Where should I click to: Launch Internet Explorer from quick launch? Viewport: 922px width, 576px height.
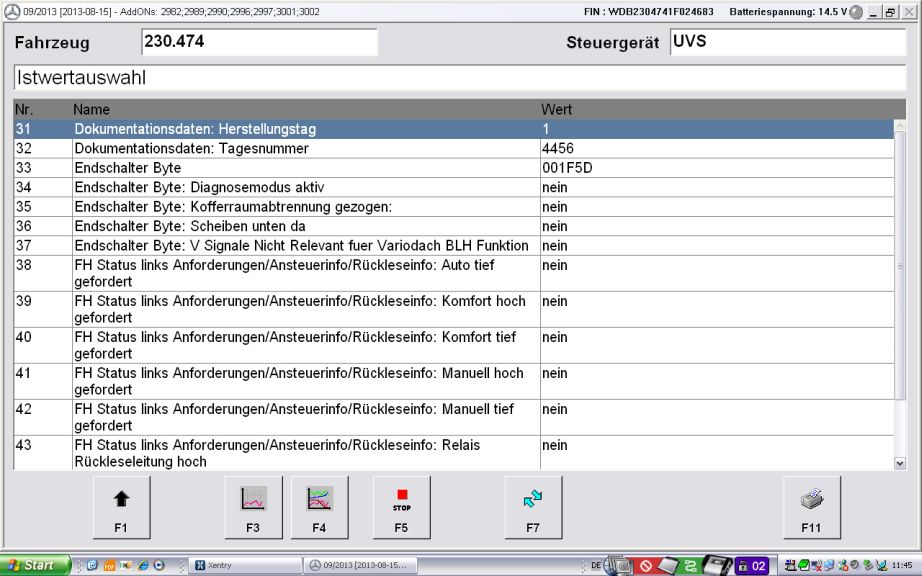point(143,565)
